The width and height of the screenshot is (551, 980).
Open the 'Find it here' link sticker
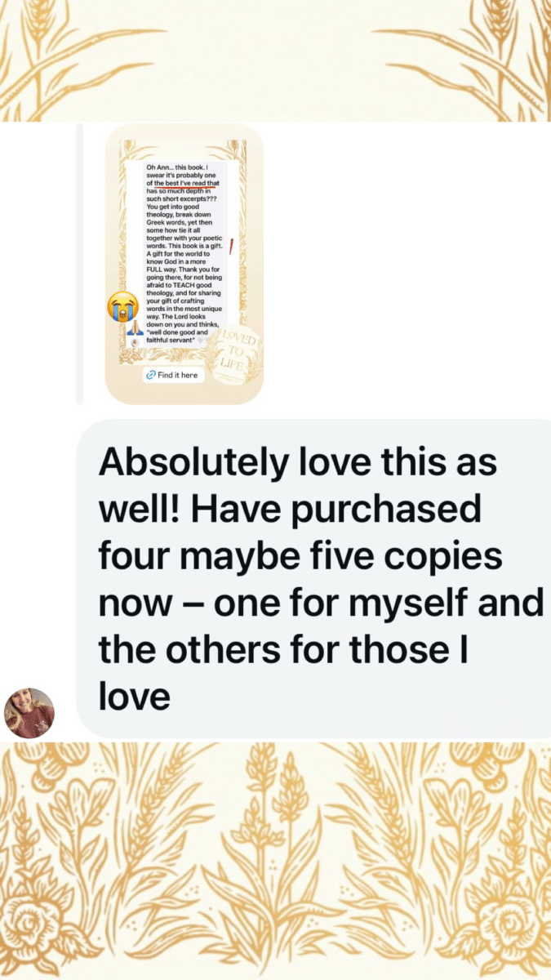tap(172, 375)
